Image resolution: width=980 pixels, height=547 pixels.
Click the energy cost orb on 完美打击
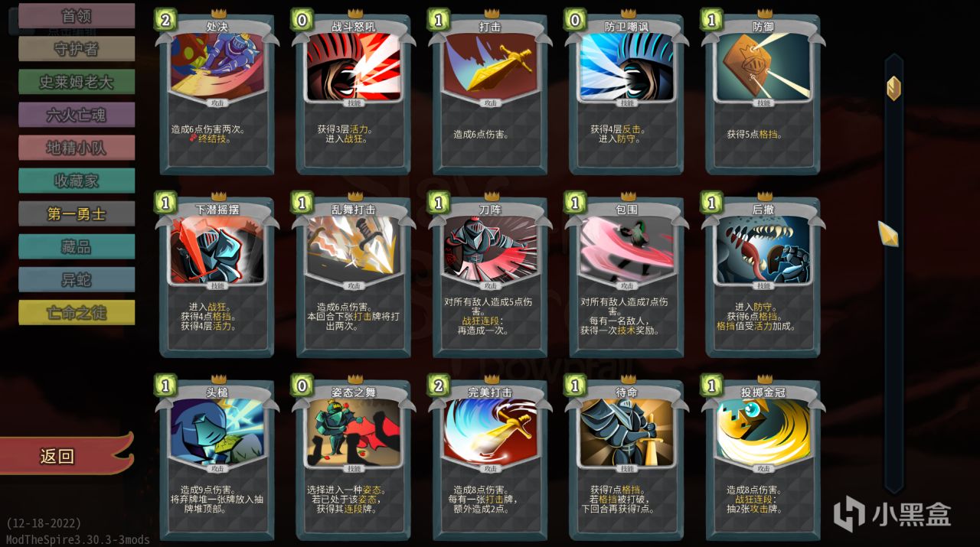439,385
